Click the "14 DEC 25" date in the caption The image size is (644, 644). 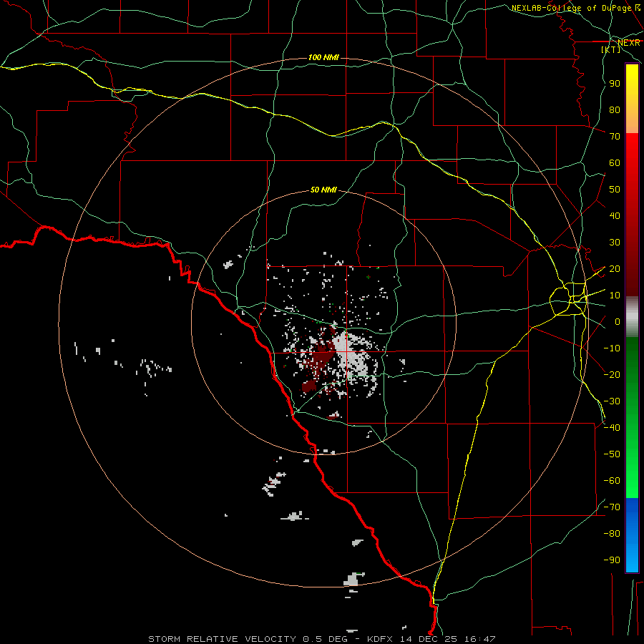[429, 639]
